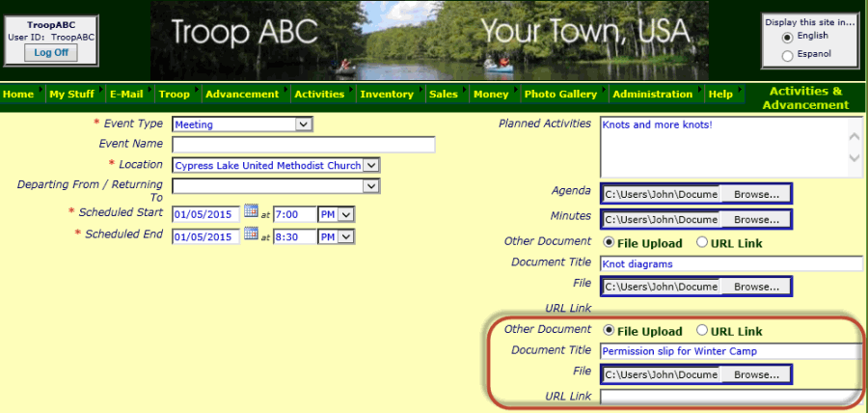Open the My Stuff menu
This screenshot has width=868, height=413.
point(72,95)
